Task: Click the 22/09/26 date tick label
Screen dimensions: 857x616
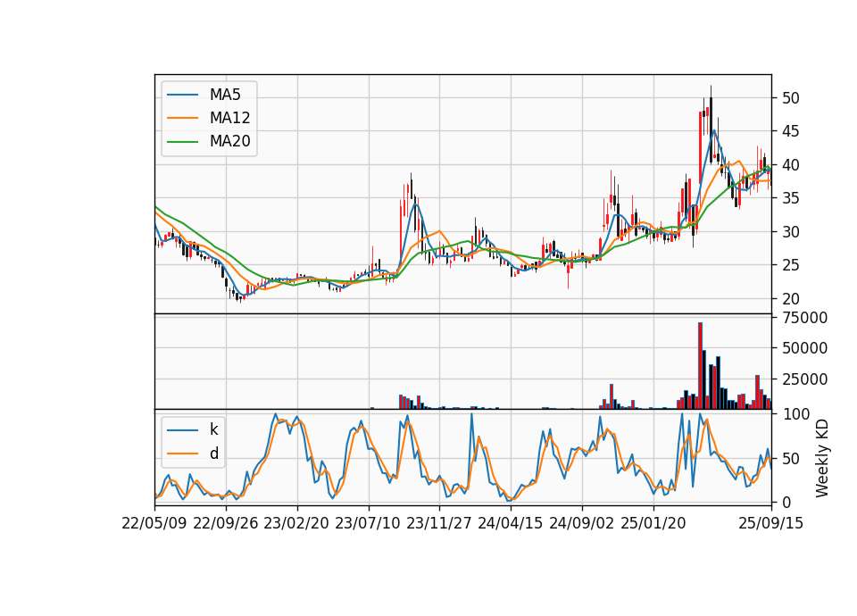Action: [226, 523]
